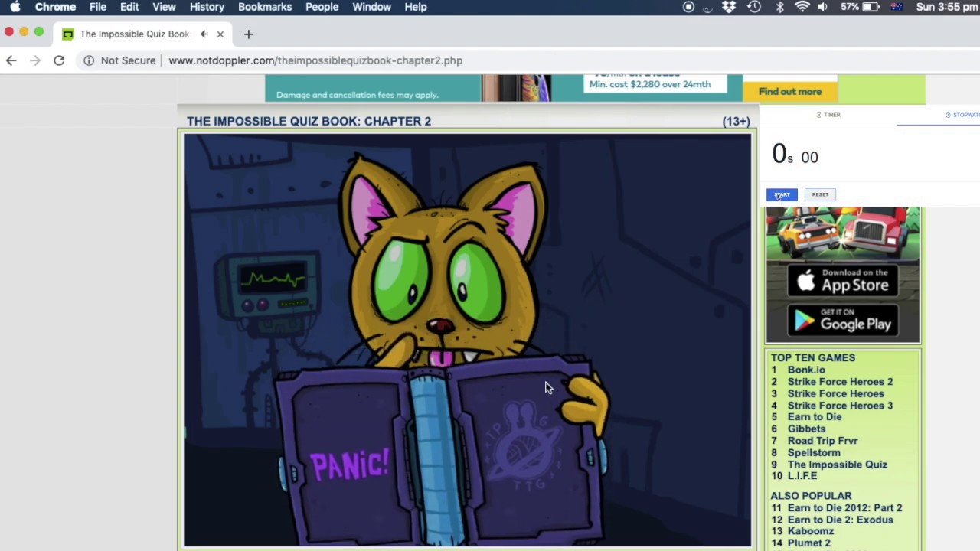Image resolution: width=980 pixels, height=551 pixels.
Task: Click the volume speaker icon
Action: tap(823, 7)
